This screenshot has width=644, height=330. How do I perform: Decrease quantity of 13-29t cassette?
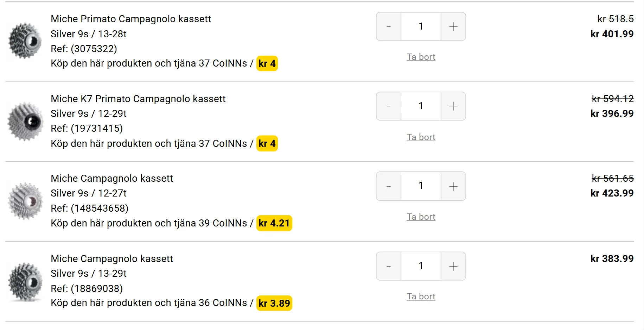[x=389, y=266]
